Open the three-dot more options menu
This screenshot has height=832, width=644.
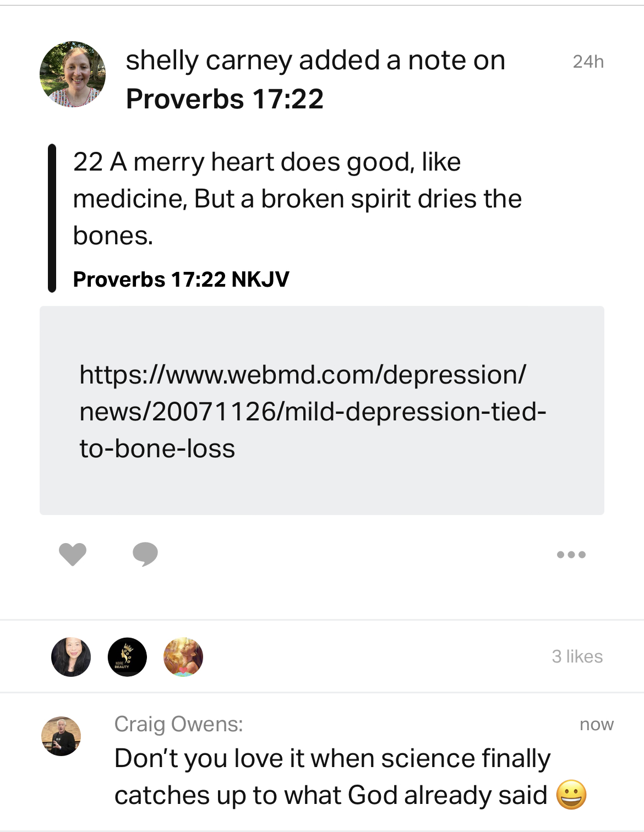pyautogui.click(x=571, y=555)
